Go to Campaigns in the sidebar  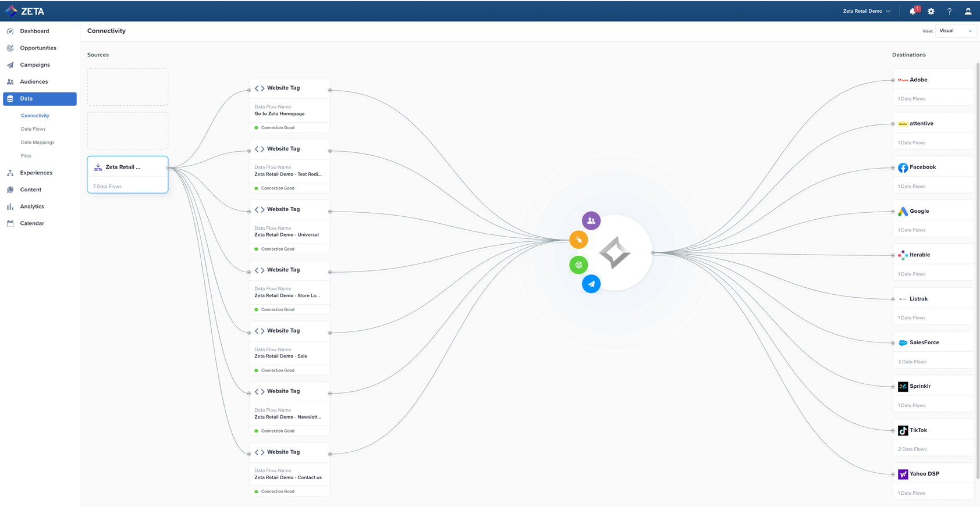tap(35, 65)
